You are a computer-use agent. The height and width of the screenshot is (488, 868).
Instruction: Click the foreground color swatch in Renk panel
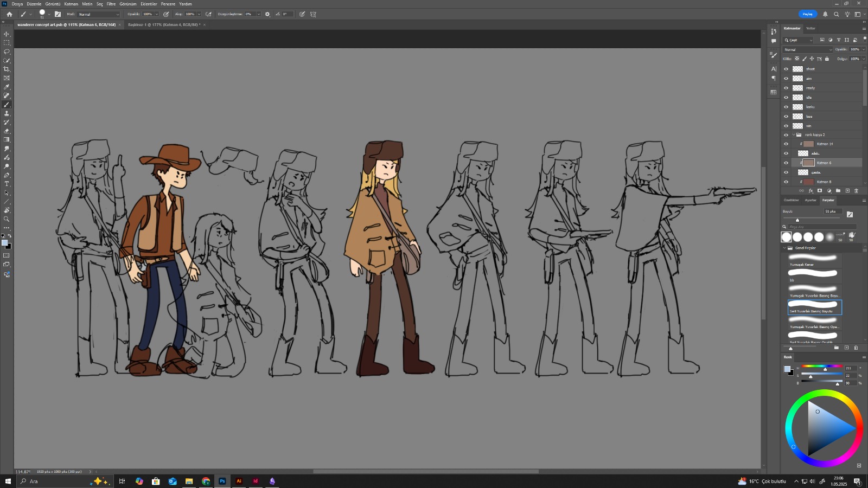click(787, 369)
